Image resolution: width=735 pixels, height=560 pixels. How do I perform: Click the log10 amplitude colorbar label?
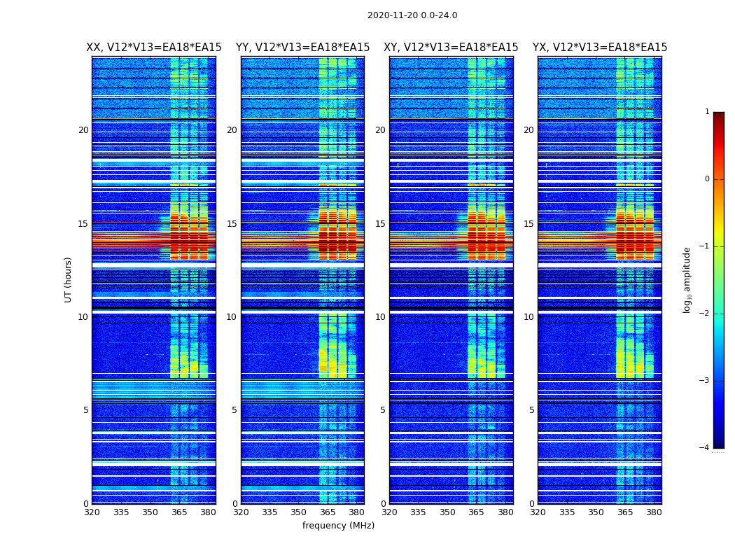click(687, 280)
